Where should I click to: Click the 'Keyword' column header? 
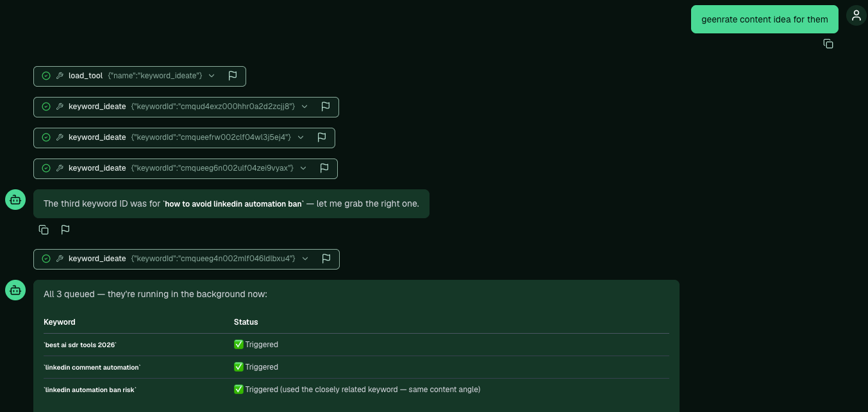[60, 322]
